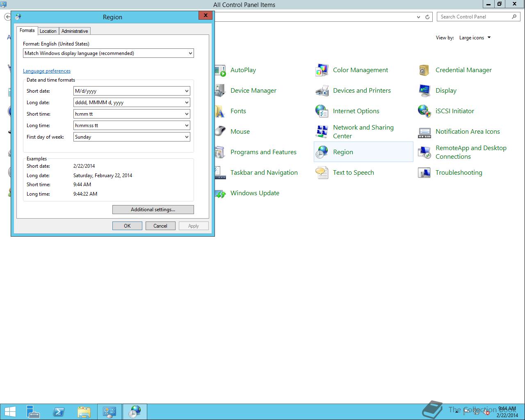Open the Display monitor icon

[424, 91]
